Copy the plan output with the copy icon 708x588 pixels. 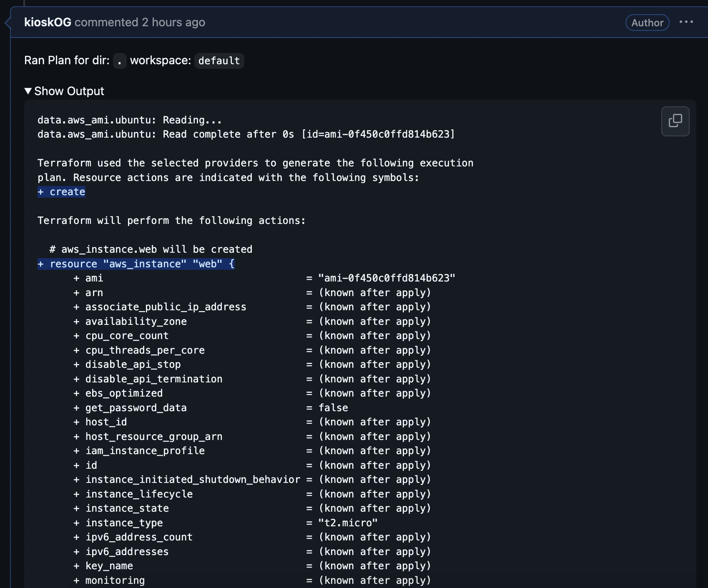(675, 121)
